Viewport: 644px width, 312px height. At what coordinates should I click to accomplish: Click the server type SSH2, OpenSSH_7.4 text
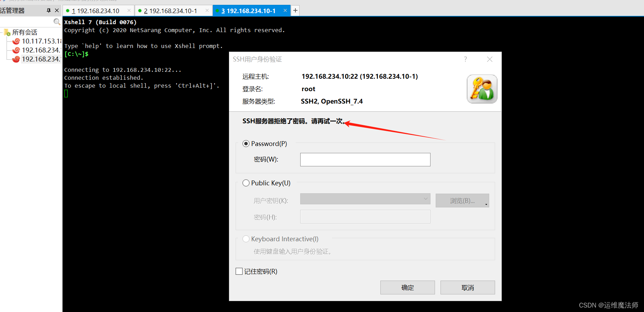(x=332, y=101)
